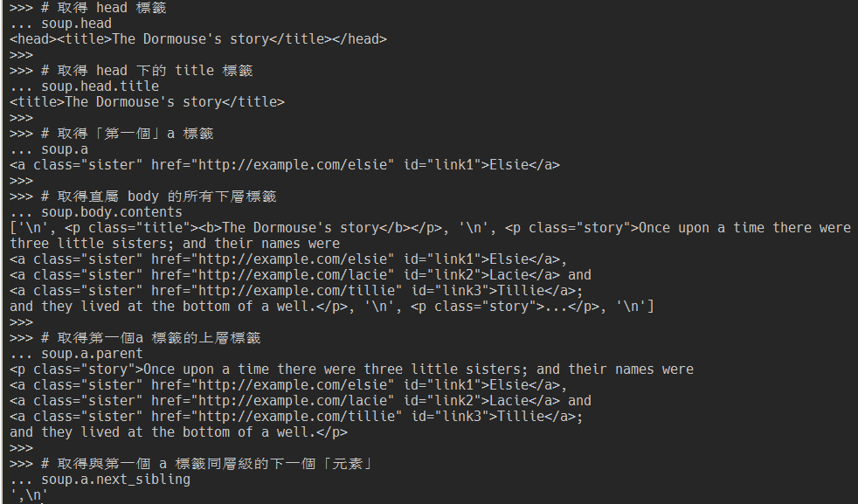Click the comment 取得「第一個」a 標籤
The width and height of the screenshot is (858, 504).
coord(128,134)
